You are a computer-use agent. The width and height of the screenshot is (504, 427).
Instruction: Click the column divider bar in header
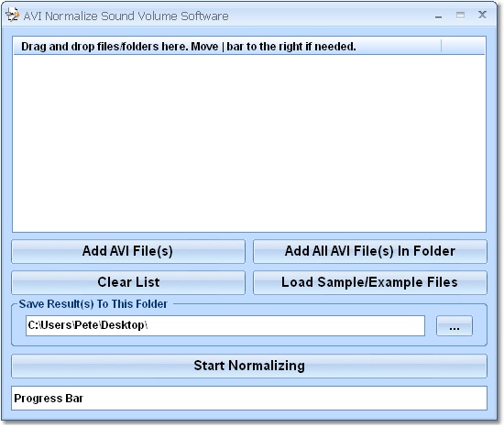tap(442, 46)
